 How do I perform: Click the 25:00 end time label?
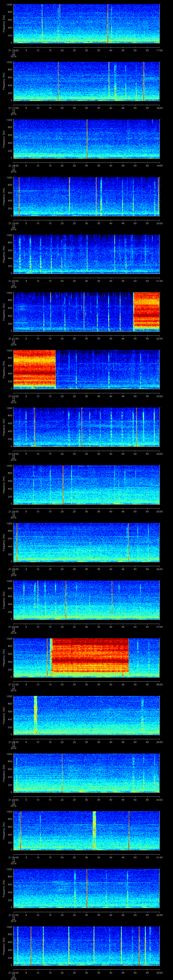(160, 512)
